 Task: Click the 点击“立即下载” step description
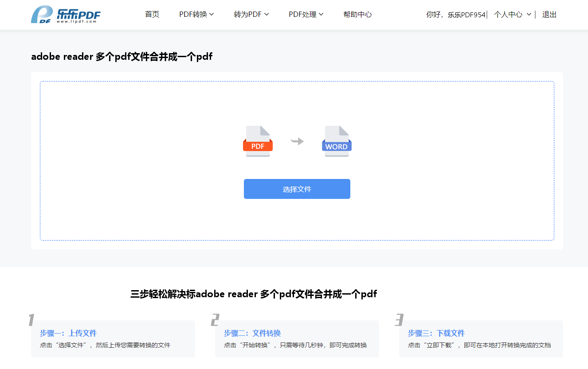479,345
